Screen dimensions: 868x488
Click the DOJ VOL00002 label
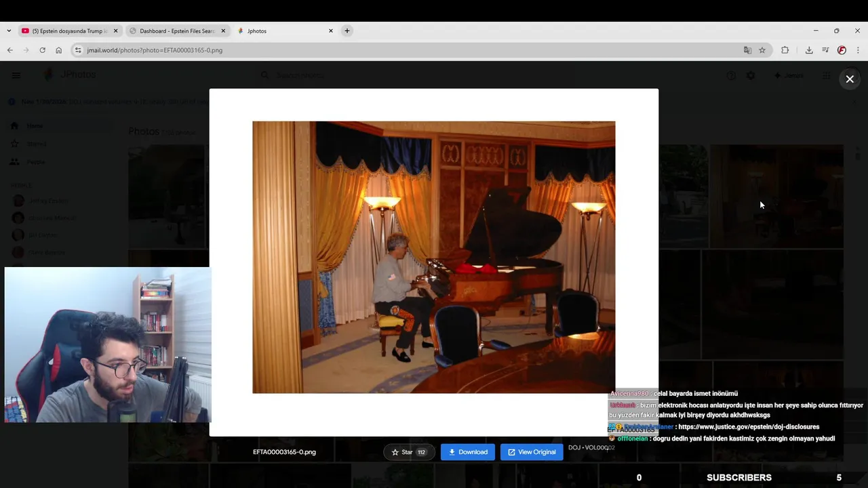(x=591, y=448)
